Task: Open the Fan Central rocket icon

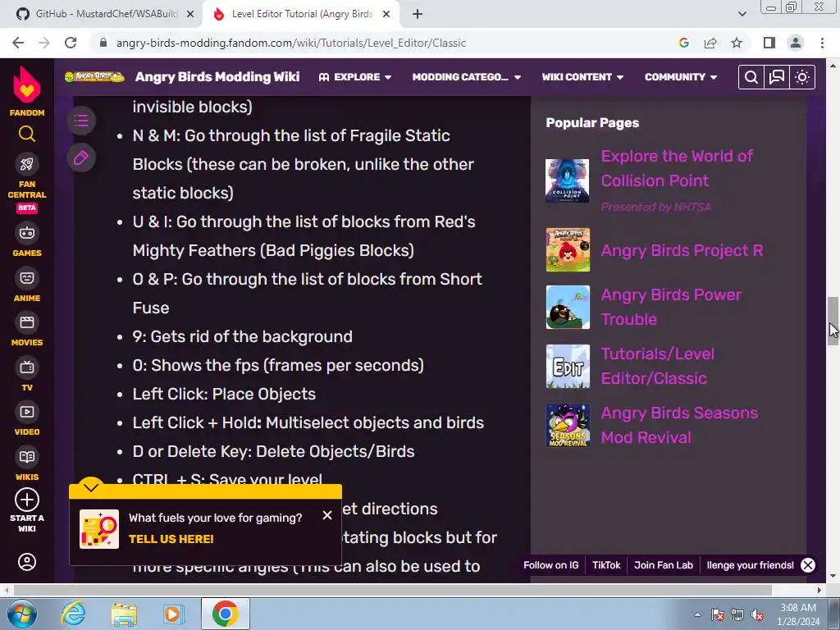Action: coord(27,164)
